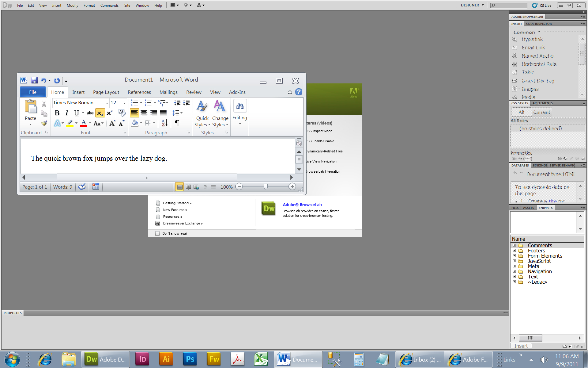Open the font size 12 dropdown

click(x=124, y=103)
